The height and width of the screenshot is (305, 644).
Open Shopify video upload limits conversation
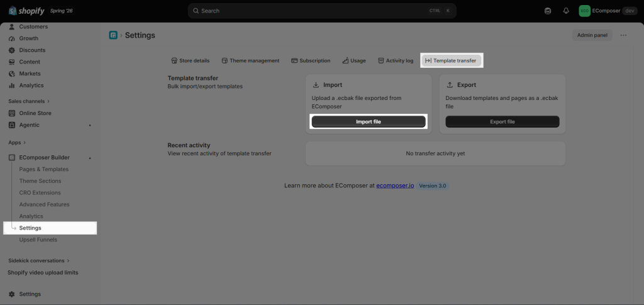[43, 272]
